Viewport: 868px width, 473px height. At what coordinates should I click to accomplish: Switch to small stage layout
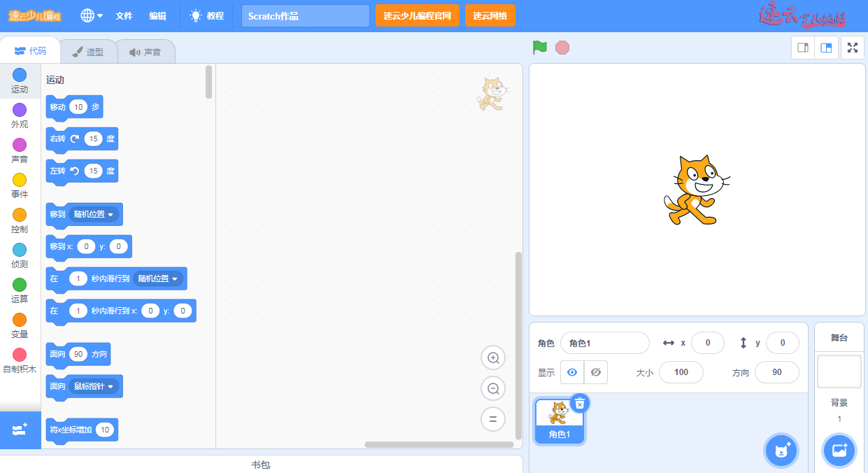click(x=803, y=48)
